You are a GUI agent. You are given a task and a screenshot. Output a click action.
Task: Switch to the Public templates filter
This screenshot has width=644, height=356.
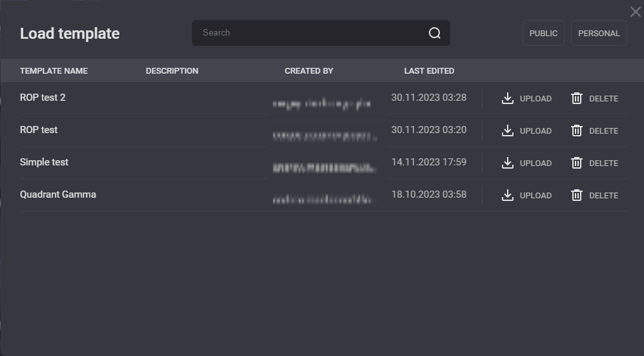click(543, 33)
